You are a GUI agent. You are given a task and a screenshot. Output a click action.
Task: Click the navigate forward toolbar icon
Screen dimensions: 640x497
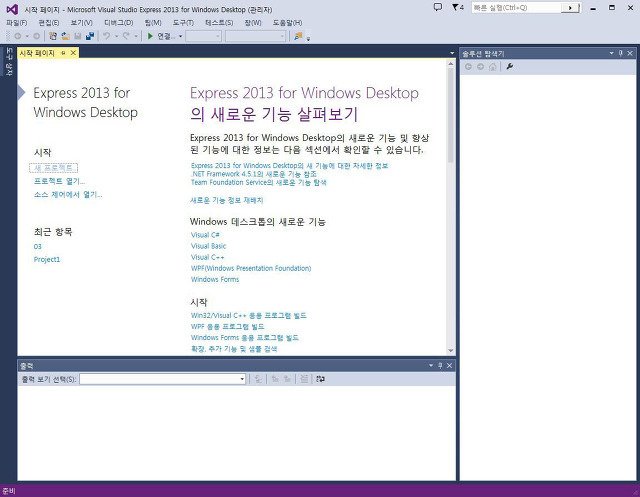coord(36,36)
